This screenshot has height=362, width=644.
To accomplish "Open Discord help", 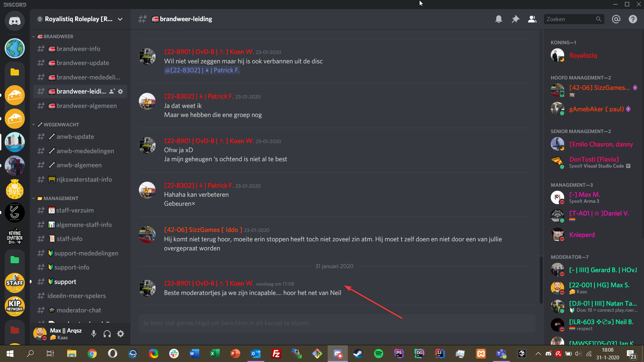I will pos(633,19).
